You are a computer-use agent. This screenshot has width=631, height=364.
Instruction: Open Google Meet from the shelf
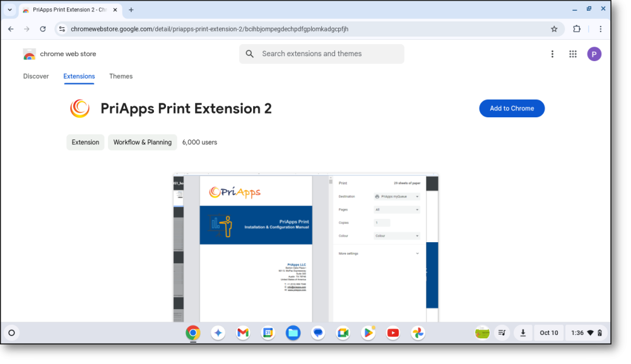(x=343, y=332)
